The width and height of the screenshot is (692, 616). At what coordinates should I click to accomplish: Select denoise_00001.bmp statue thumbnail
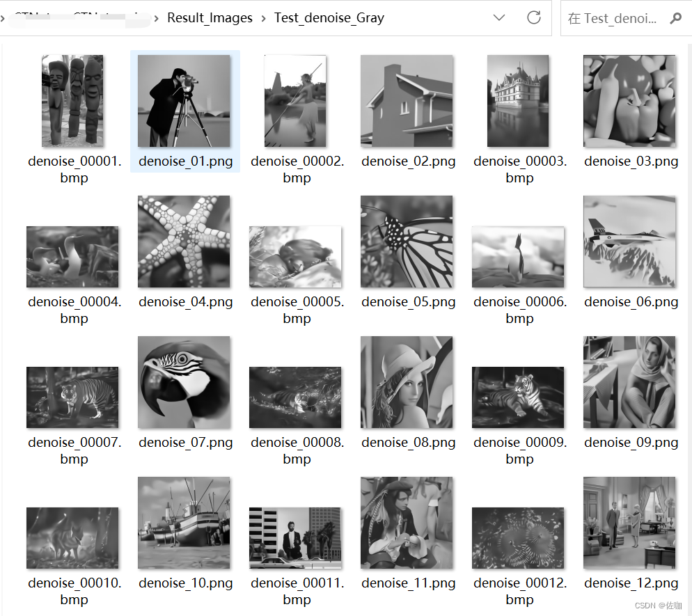pyautogui.click(x=72, y=101)
